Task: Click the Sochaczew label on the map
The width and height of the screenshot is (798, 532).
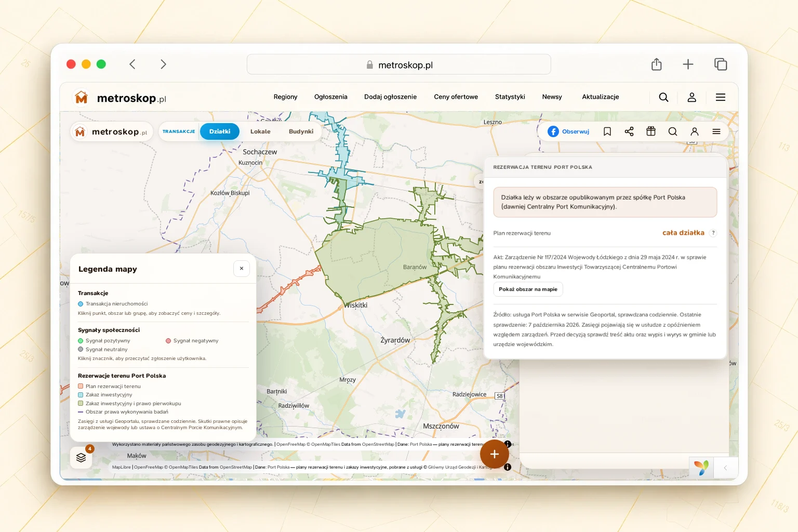Action: tap(260, 152)
